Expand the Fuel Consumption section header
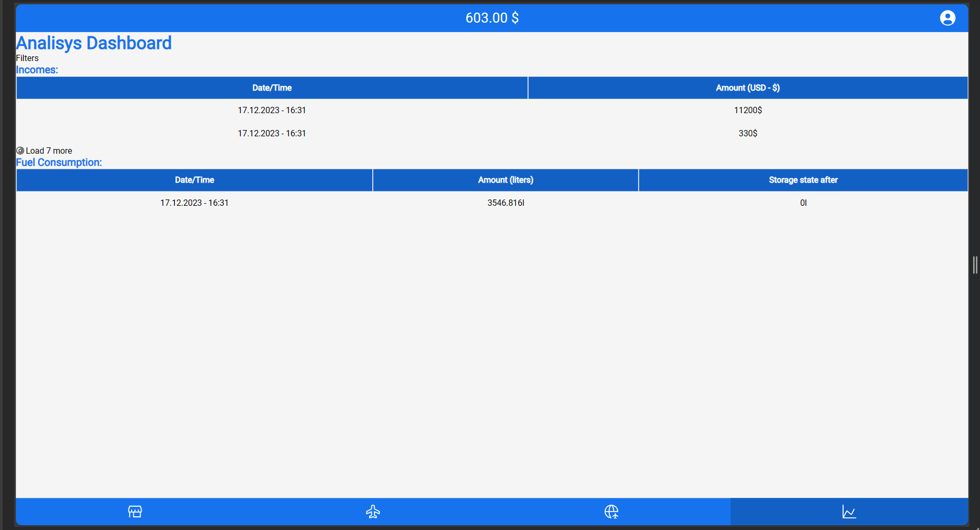The width and height of the screenshot is (980, 530). (x=59, y=162)
